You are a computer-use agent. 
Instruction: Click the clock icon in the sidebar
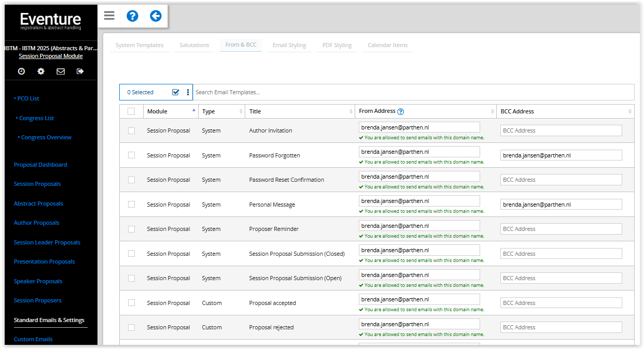(x=21, y=71)
